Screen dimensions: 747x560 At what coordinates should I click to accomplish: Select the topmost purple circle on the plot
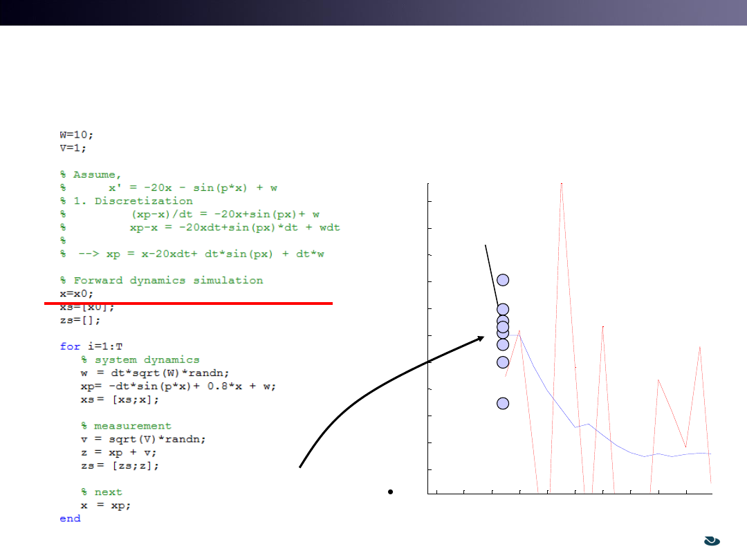[503, 280]
